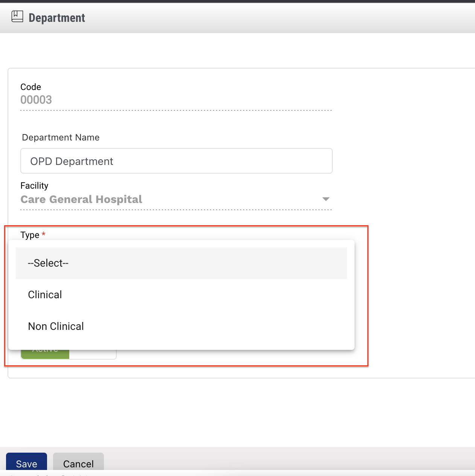Click the Department page title text

tap(57, 18)
